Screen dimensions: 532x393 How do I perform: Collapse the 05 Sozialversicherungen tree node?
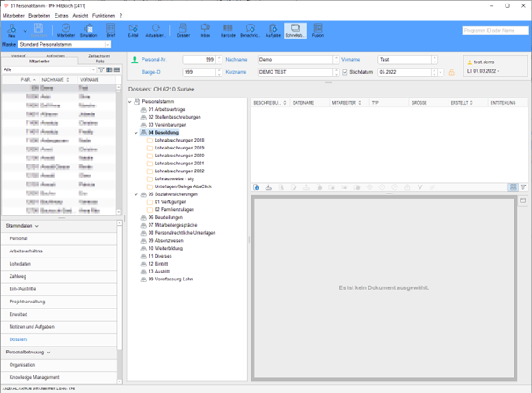pyautogui.click(x=136, y=194)
